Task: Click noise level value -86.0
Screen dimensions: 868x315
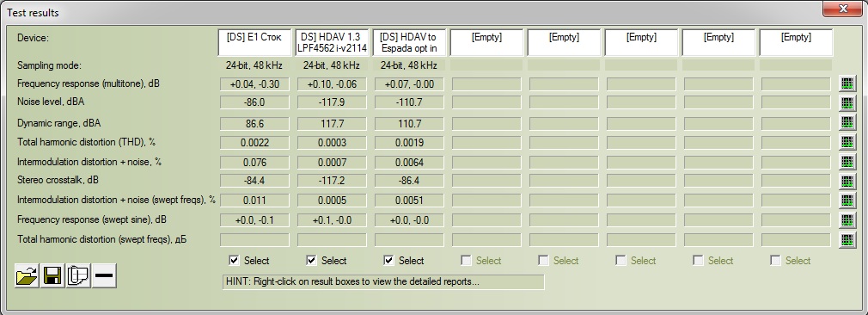Action: pos(254,103)
